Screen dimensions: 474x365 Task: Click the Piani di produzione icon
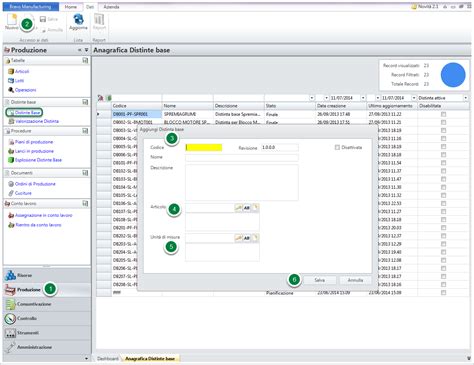tap(11, 142)
